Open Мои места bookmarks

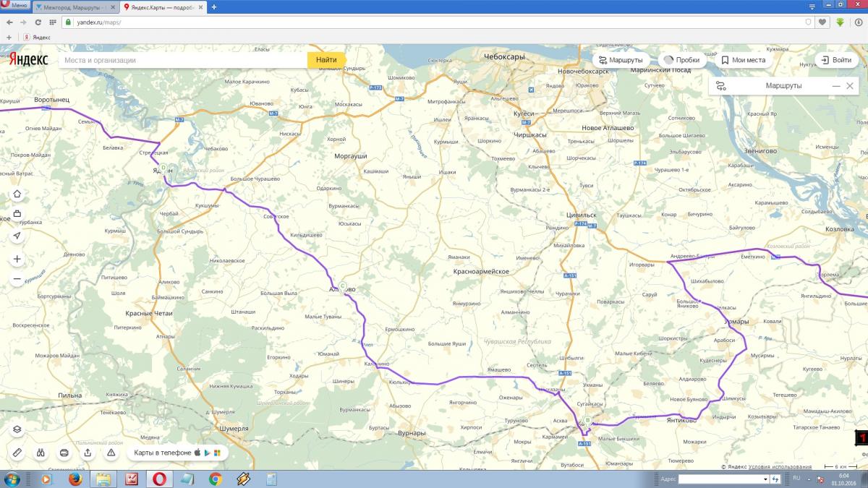point(743,60)
